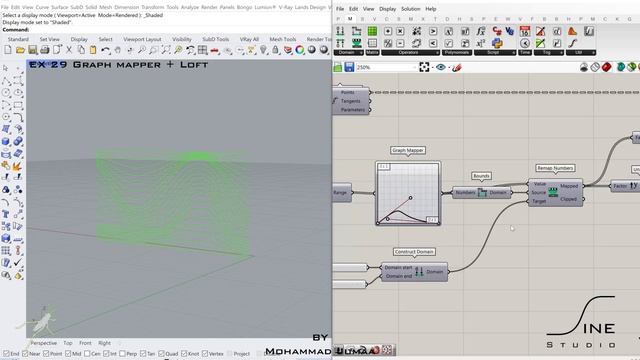
Task: Switch to the Front viewport tab
Action: point(85,343)
